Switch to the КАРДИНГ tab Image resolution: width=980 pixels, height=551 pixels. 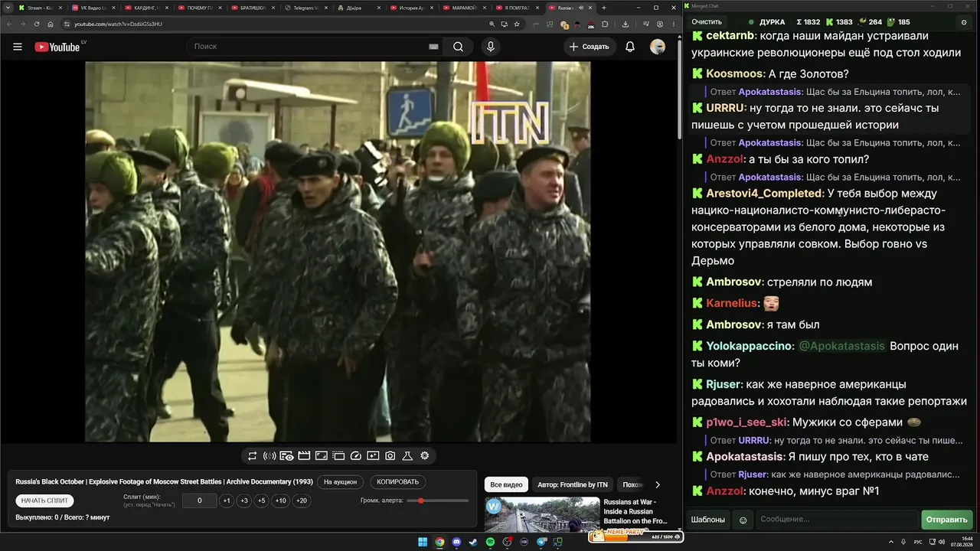146,8
